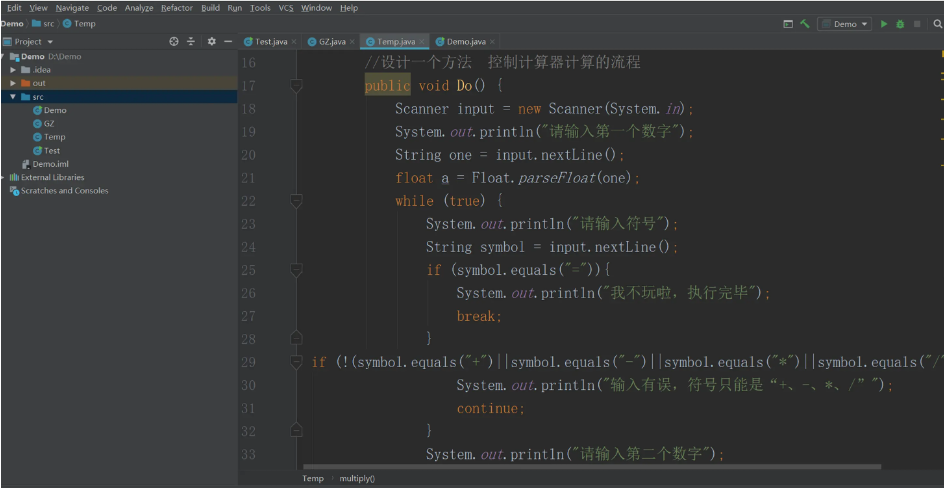Viewport: 944px width, 488px height.
Task: Open the Navigate menu
Action: (x=72, y=8)
